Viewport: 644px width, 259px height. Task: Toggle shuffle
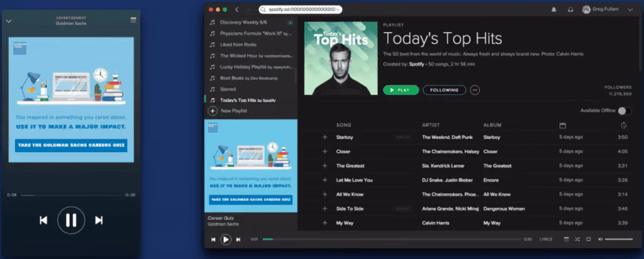(x=577, y=240)
